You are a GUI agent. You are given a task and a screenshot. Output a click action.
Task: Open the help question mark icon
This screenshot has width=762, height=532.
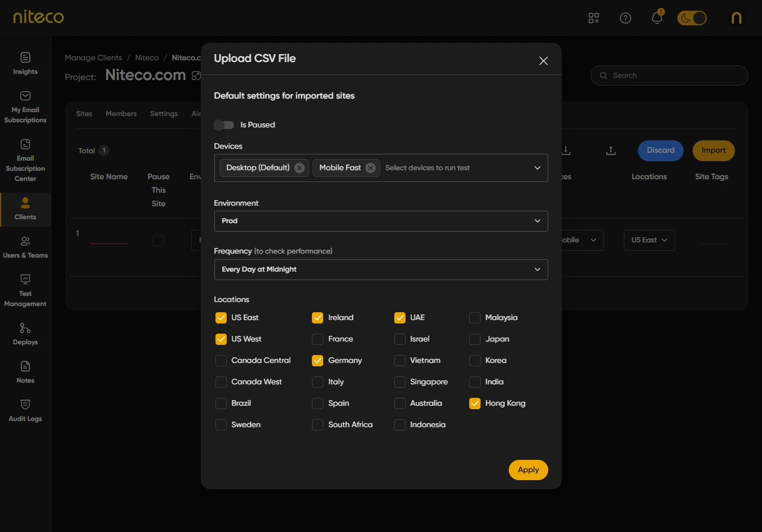tap(625, 18)
